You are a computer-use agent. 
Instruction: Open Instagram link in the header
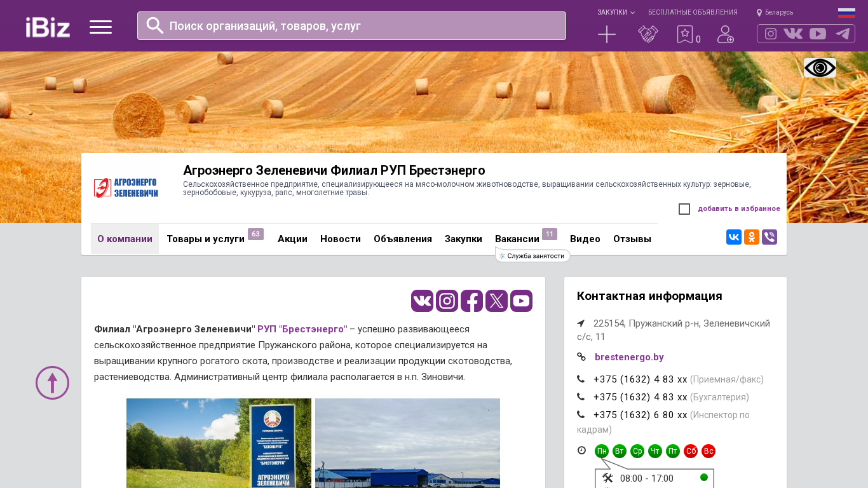[x=771, y=34]
